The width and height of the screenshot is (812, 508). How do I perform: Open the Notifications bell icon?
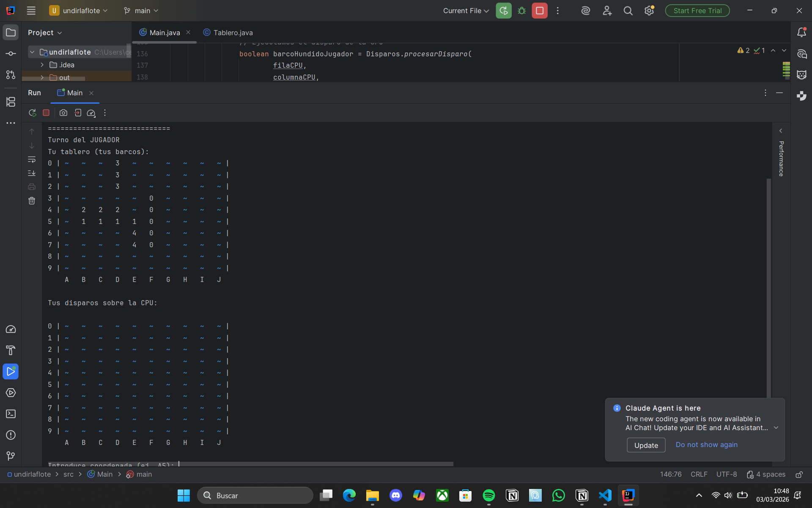pos(801,33)
